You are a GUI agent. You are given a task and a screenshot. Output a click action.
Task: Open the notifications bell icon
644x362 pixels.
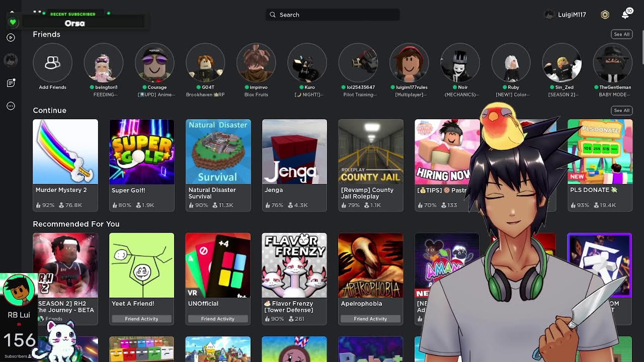(x=625, y=15)
